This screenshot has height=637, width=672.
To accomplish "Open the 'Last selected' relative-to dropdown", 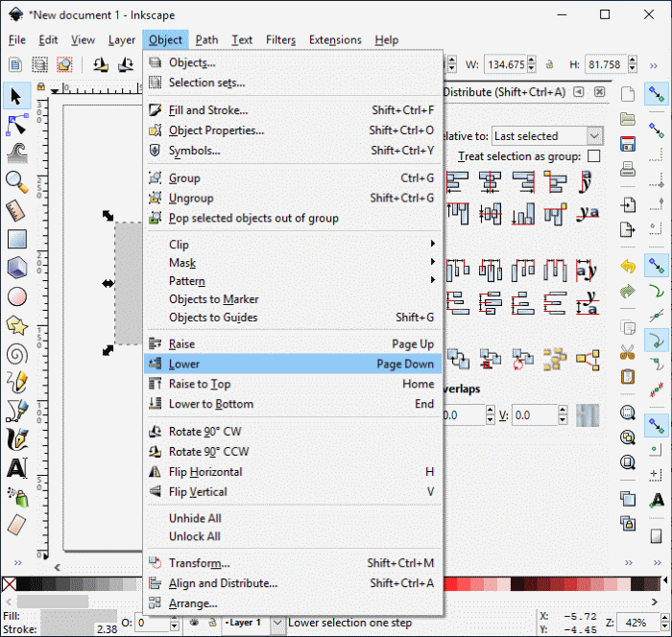I will [547, 136].
